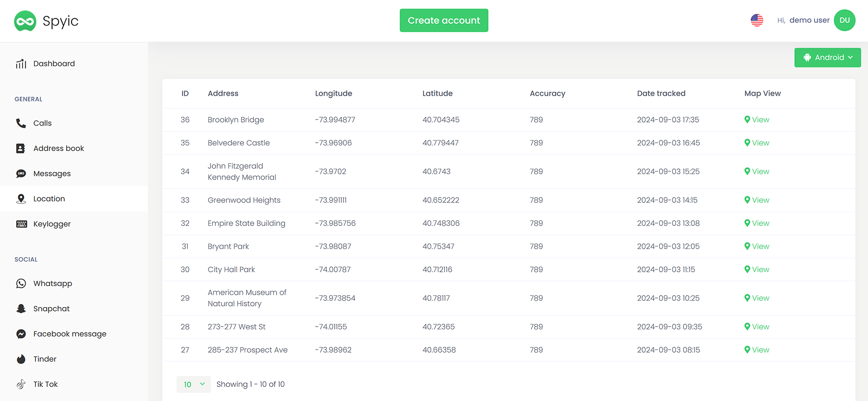Click date 2024-09-03 12:05
The image size is (868, 401).
668,246
